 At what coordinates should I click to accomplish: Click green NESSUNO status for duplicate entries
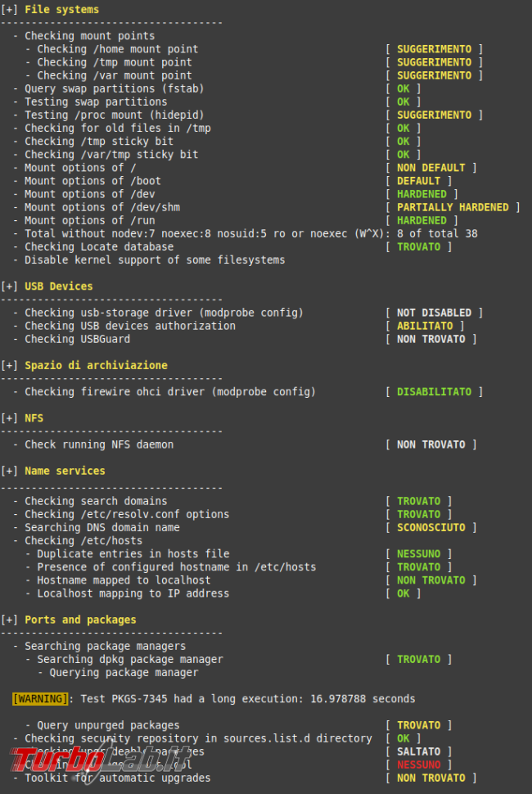click(x=418, y=553)
